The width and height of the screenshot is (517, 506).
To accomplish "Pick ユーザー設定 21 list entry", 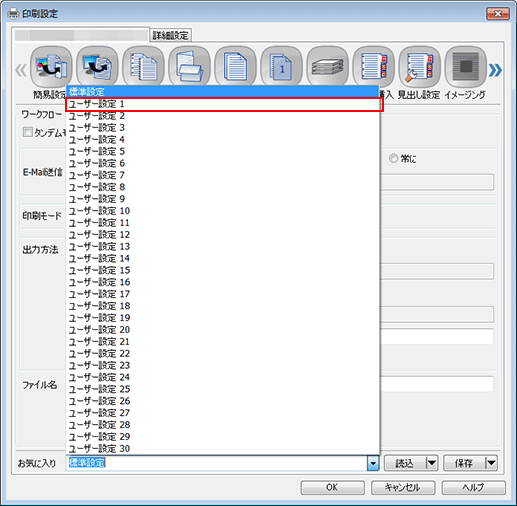I will [222, 342].
